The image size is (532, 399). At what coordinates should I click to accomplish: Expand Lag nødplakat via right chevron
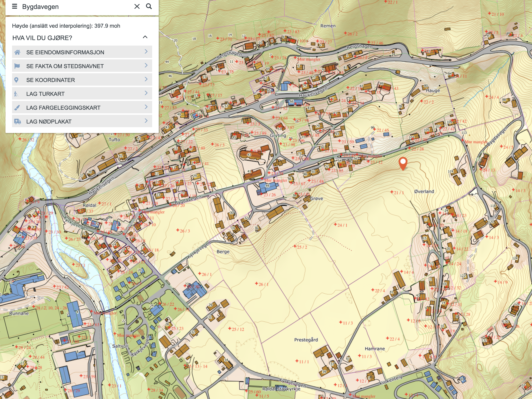click(146, 121)
